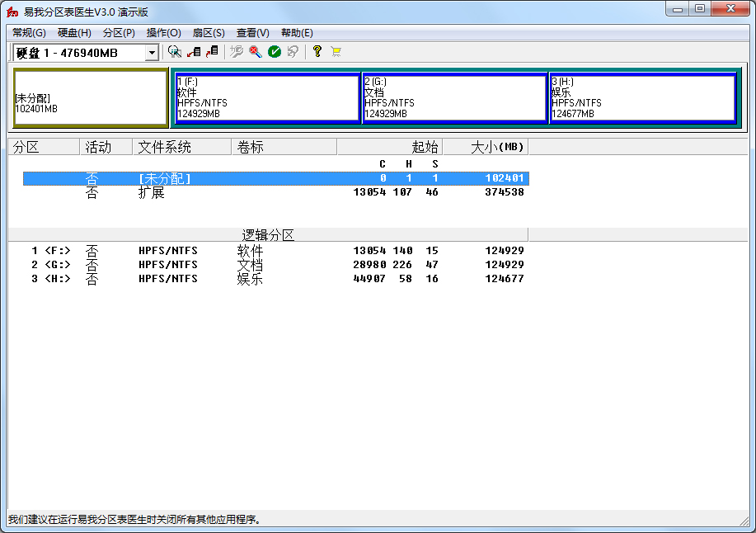
Task: Maximize the 易我分区表医生 window
Action: (700, 9)
